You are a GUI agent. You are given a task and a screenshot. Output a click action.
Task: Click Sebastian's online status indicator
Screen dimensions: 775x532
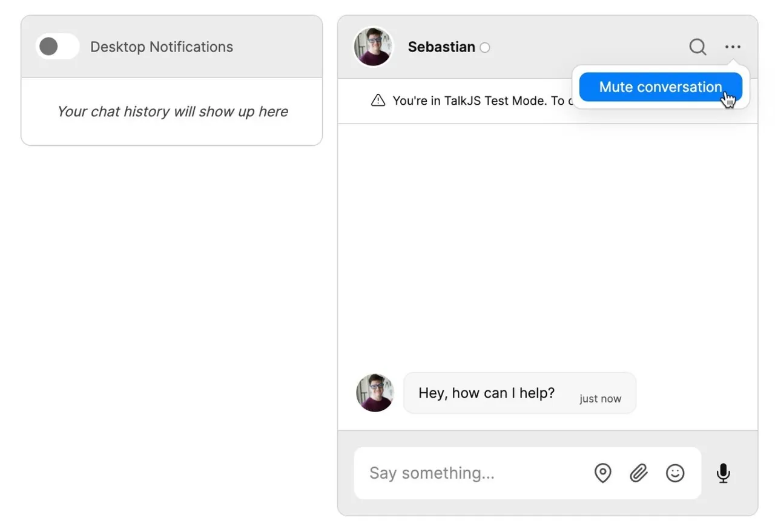pos(484,47)
